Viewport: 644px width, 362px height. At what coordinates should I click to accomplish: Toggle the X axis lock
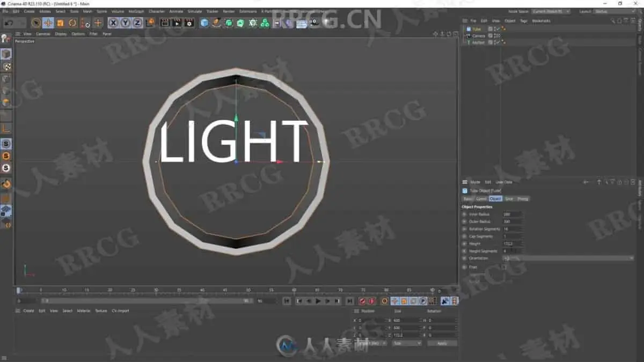[x=113, y=23]
